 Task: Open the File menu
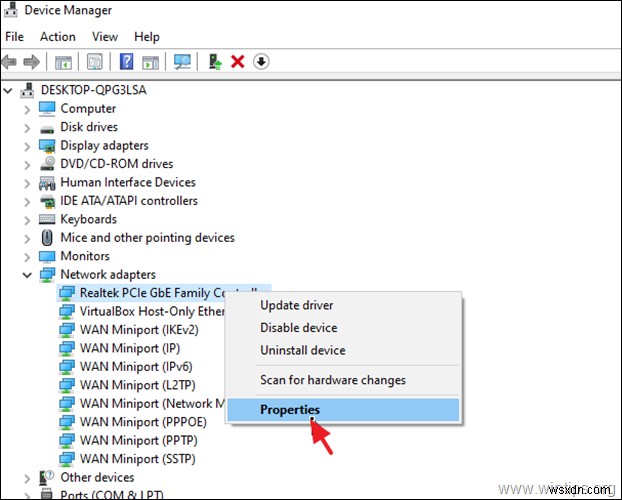click(x=14, y=37)
